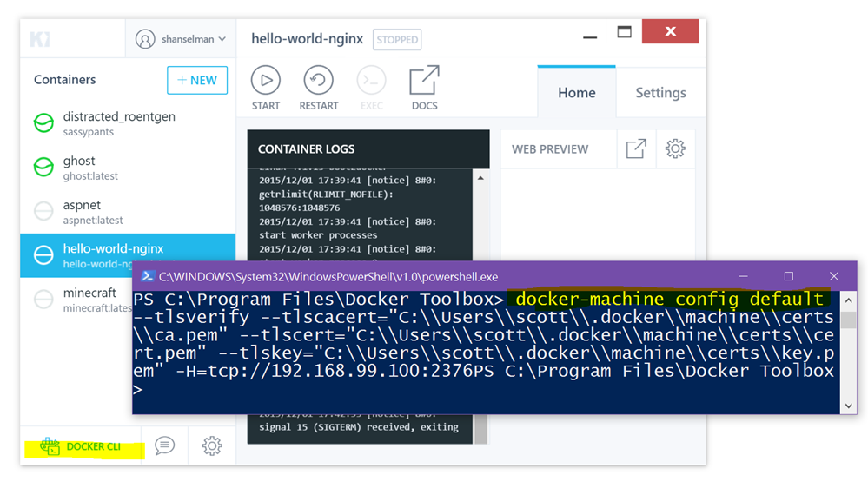This screenshot has width=868, height=488.
Task: Click the stopped status icon for aspnet
Action: (43, 211)
